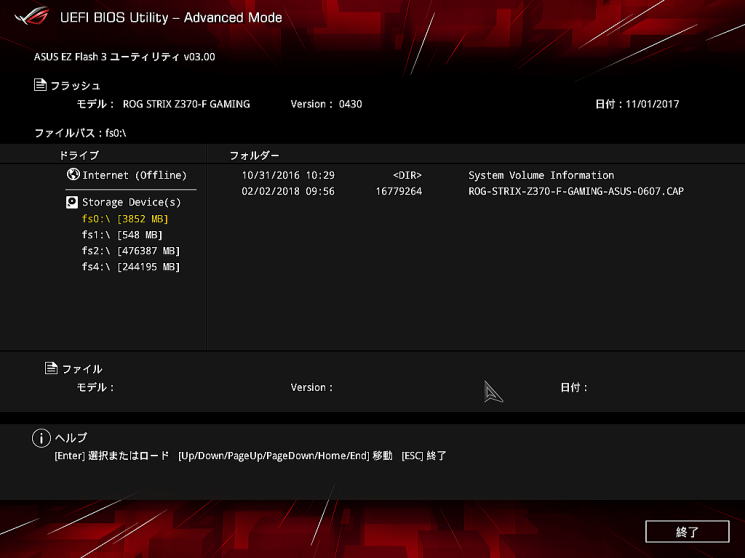The width and height of the screenshot is (745, 558).
Task: Select ROG-STRIX-Z370-F-GAMING-ASUS-0607.CAP file
Action: [576, 191]
